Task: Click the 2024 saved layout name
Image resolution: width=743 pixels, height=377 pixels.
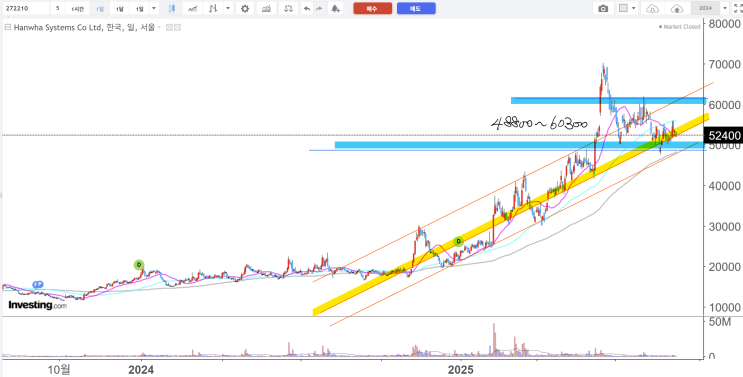Action: [x=705, y=8]
